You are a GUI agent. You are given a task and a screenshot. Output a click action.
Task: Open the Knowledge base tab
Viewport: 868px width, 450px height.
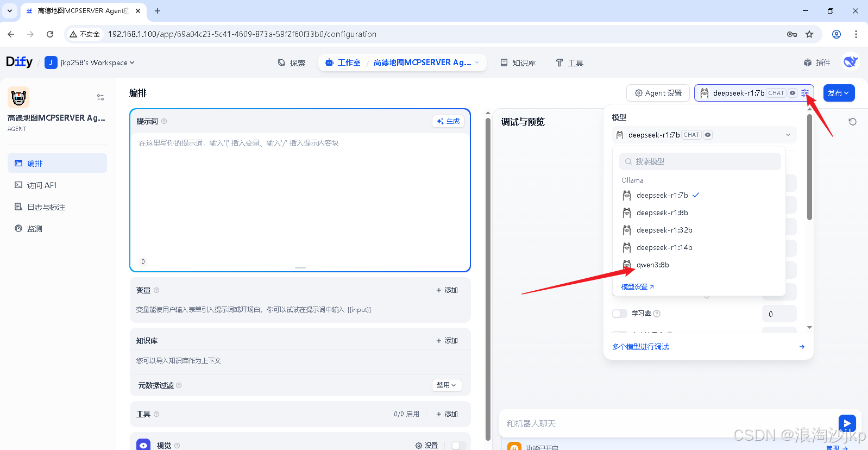518,62
